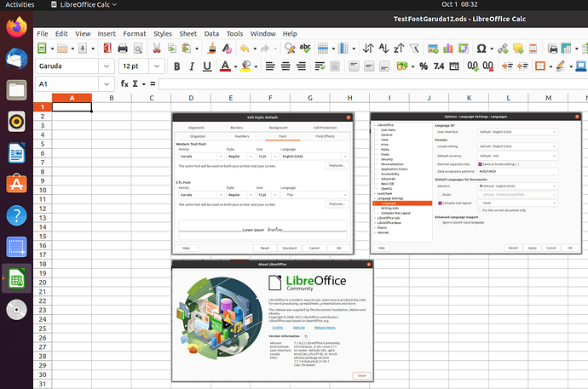This screenshot has height=389, width=588.
Task: Click the Print icon
Action: coord(123,49)
